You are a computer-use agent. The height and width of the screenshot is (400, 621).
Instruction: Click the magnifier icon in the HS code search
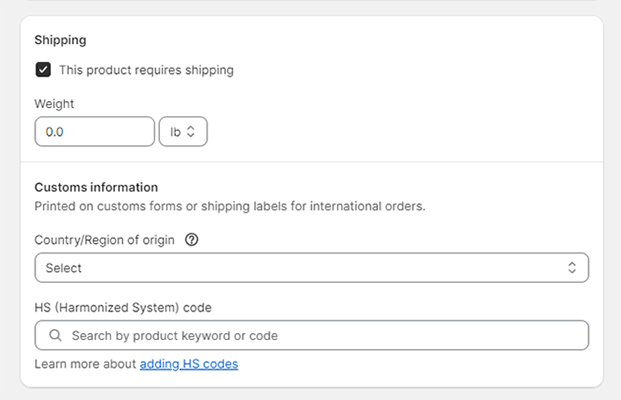55,336
